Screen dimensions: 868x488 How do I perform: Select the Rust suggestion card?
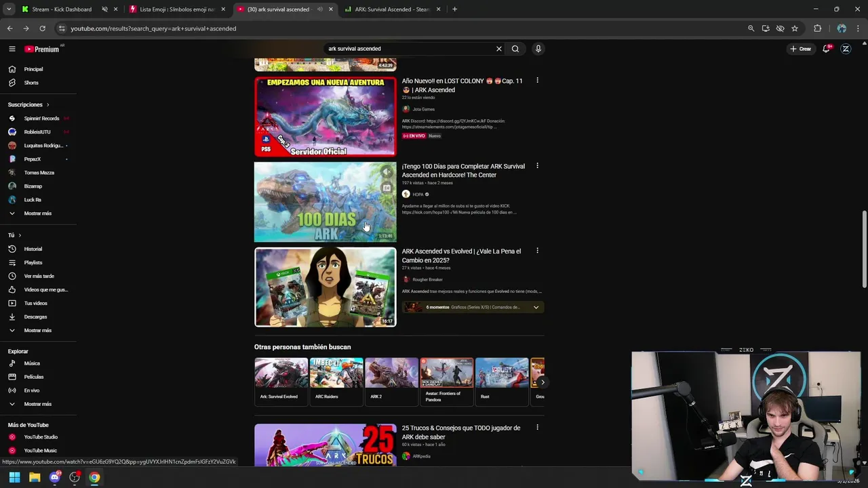coord(502,381)
